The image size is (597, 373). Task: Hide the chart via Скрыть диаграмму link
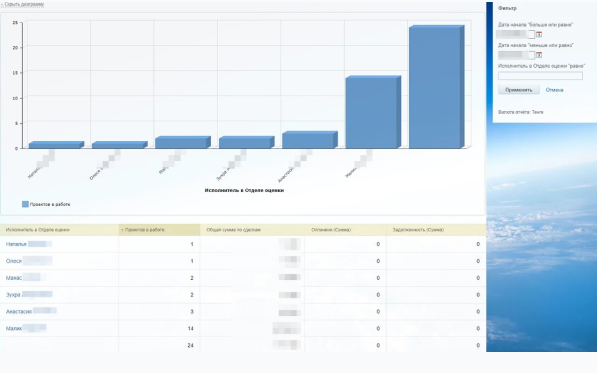22,5
